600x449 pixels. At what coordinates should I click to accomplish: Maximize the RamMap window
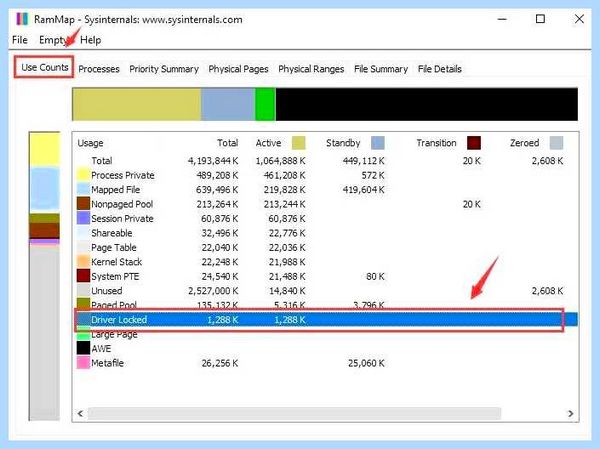point(540,19)
